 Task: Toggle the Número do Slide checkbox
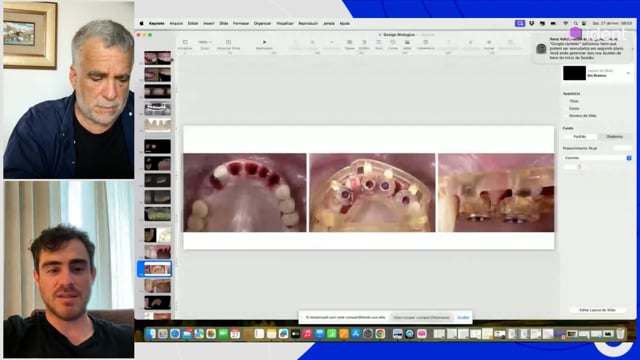(x=566, y=116)
